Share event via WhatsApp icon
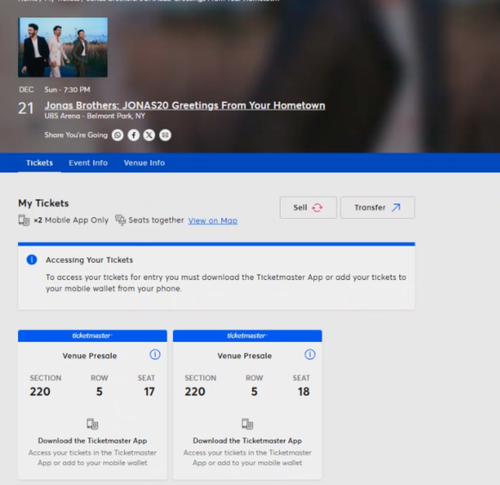 coord(117,135)
